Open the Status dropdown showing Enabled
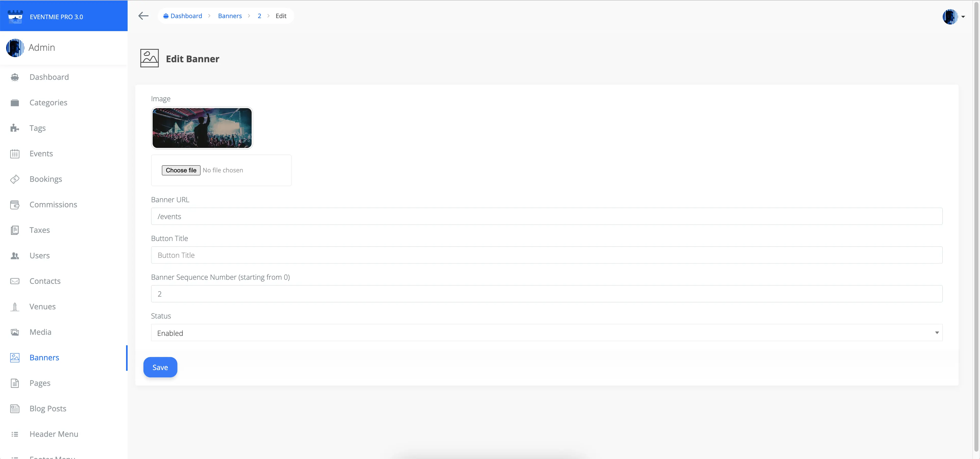This screenshot has width=980, height=459. (547, 333)
